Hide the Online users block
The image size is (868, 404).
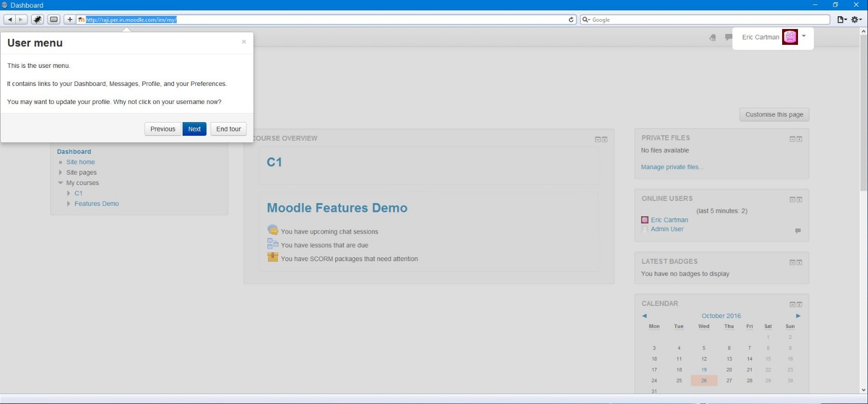tap(792, 200)
